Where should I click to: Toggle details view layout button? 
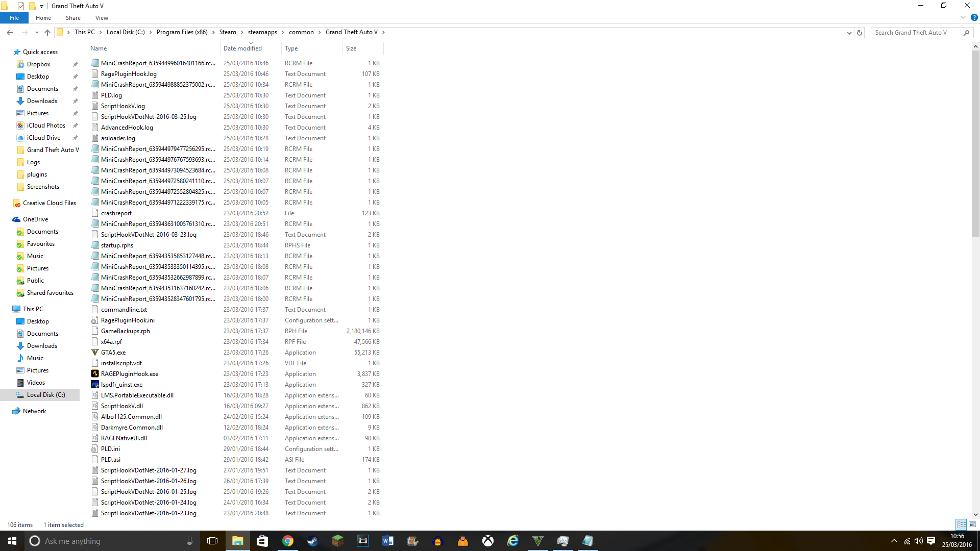(961, 524)
